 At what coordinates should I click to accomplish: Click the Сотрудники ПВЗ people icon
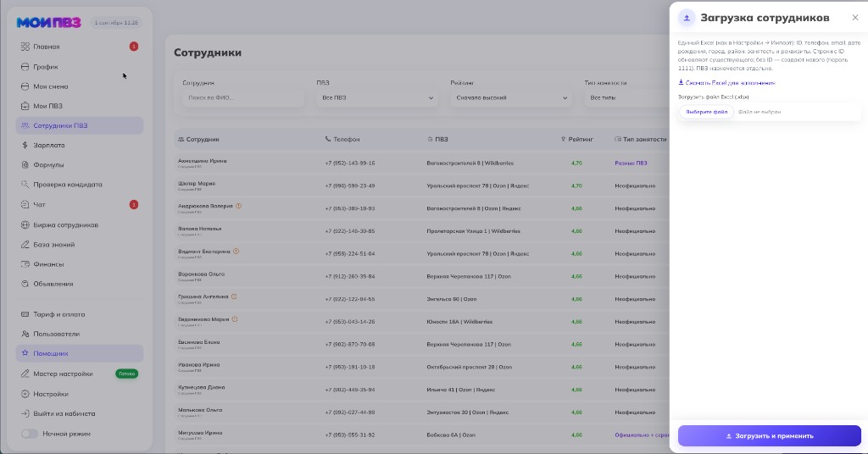tap(25, 125)
